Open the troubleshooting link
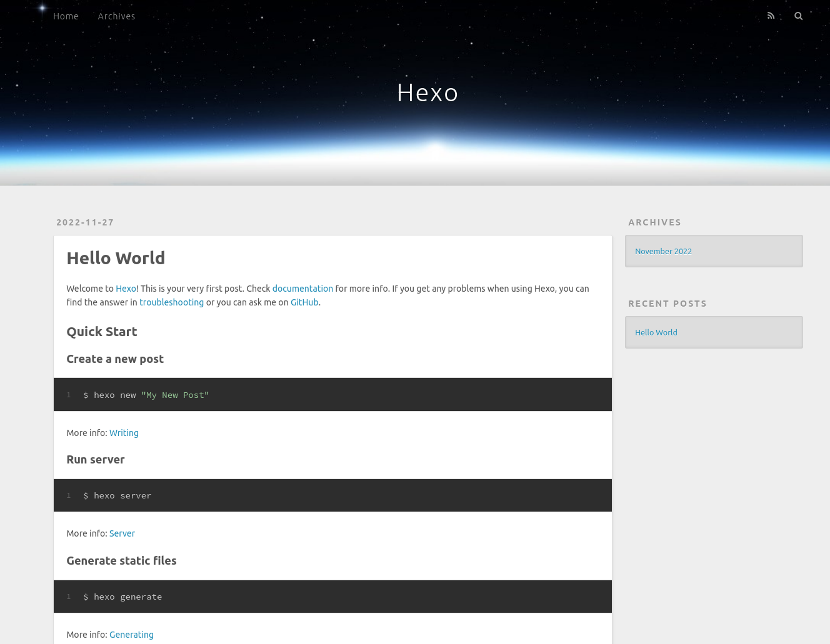The height and width of the screenshot is (644, 830). (171, 302)
